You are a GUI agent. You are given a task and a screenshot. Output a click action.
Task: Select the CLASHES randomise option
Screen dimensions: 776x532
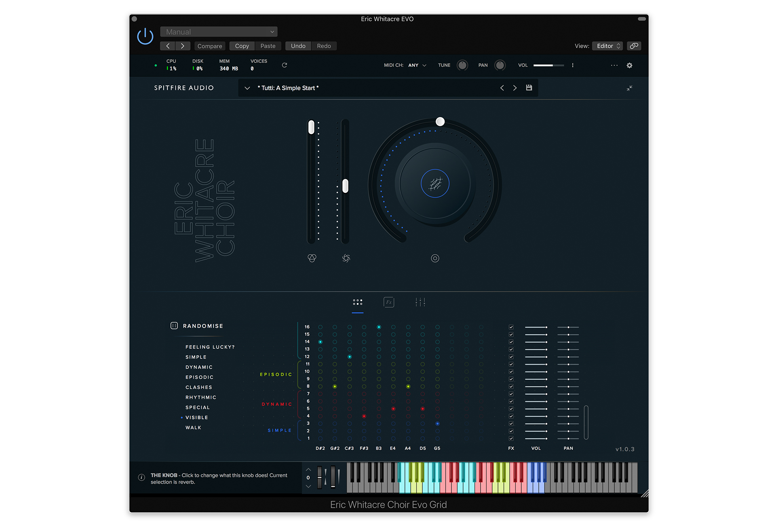pyautogui.click(x=198, y=387)
